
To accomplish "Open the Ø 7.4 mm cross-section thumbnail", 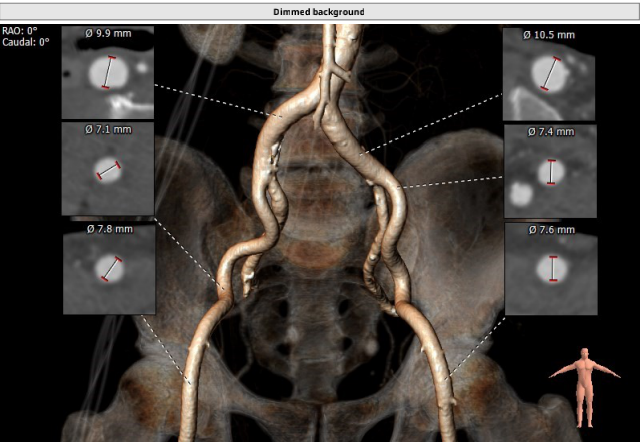I will pos(549,170).
